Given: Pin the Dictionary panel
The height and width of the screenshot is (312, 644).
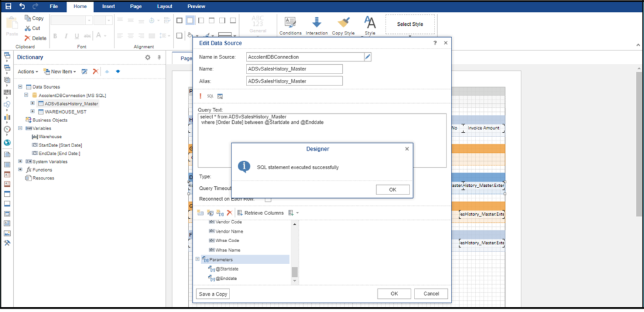Looking at the screenshot, I should tap(159, 58).
